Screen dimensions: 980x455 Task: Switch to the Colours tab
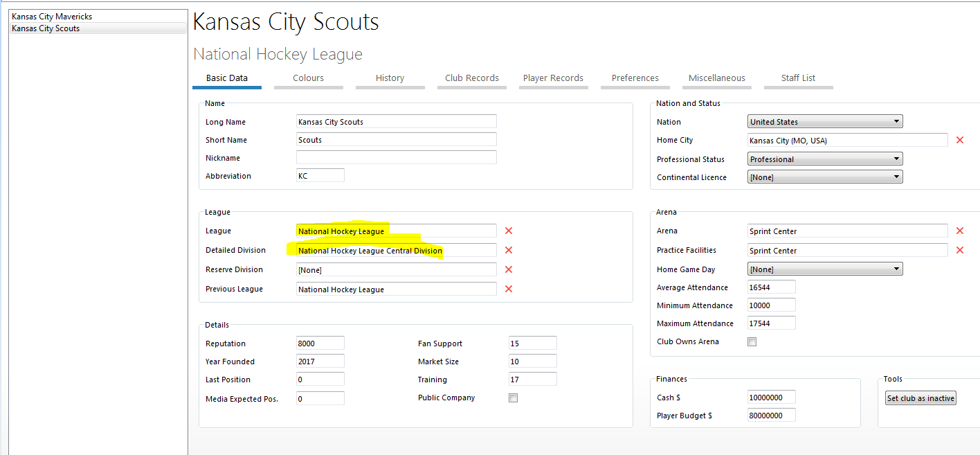tap(309, 78)
